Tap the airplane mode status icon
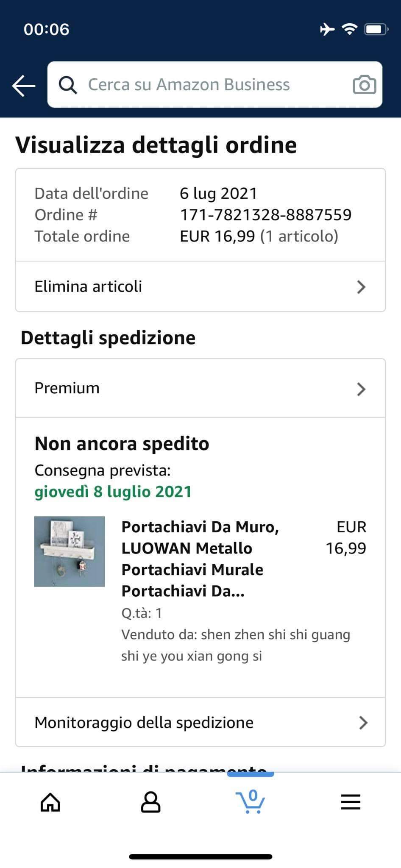The width and height of the screenshot is (401, 868). pos(327,29)
